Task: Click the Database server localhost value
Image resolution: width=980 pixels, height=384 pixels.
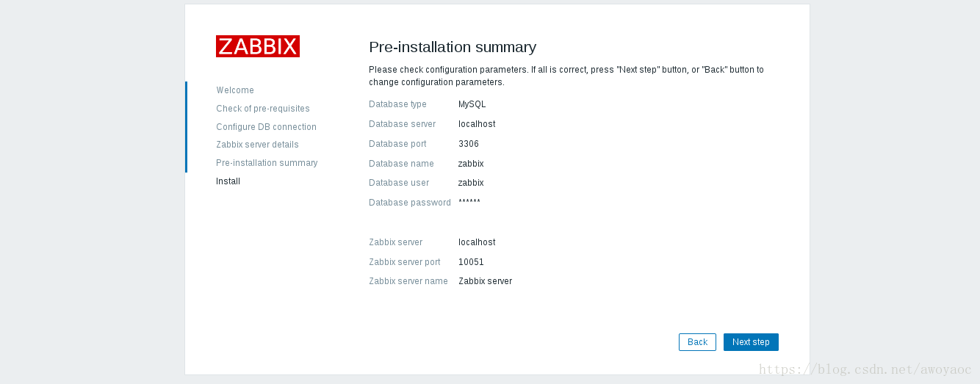Action: point(477,124)
